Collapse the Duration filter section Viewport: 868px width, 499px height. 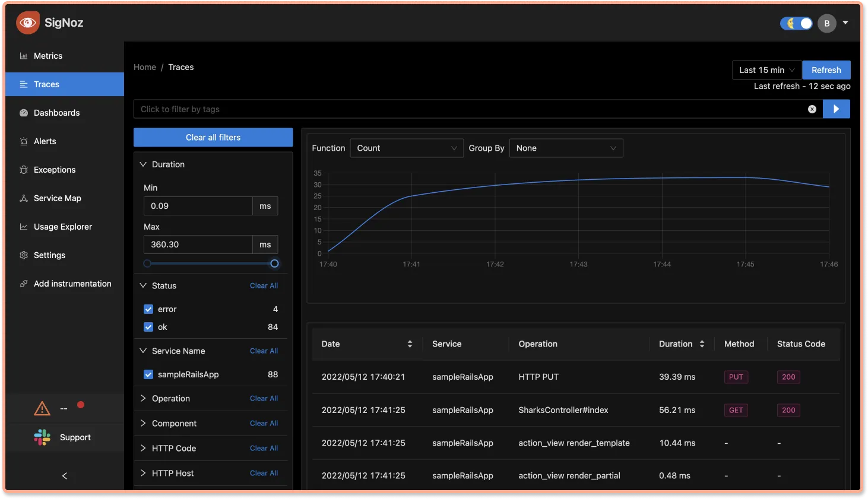(143, 164)
